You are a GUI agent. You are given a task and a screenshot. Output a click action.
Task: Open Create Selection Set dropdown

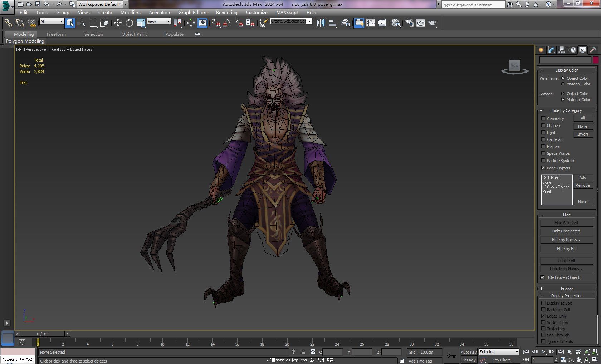coord(291,21)
